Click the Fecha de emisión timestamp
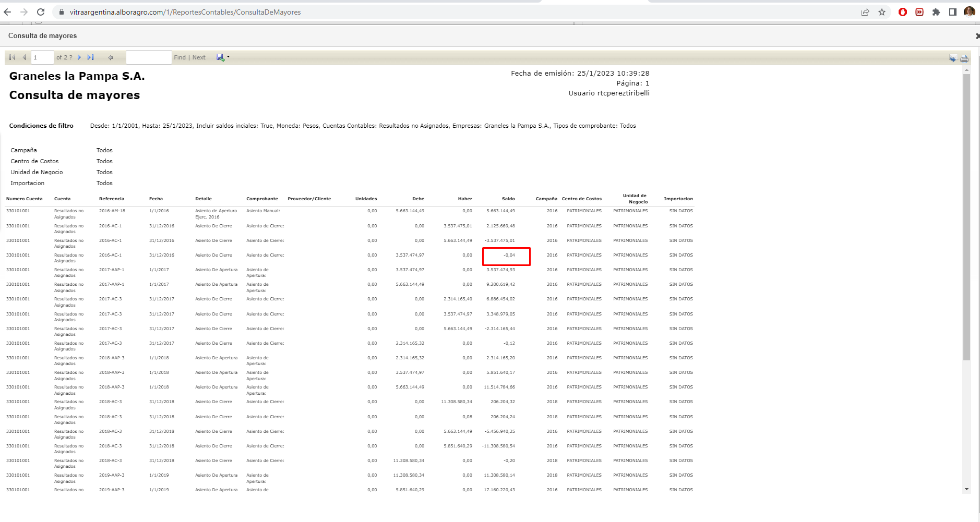980x522 pixels. [580, 74]
